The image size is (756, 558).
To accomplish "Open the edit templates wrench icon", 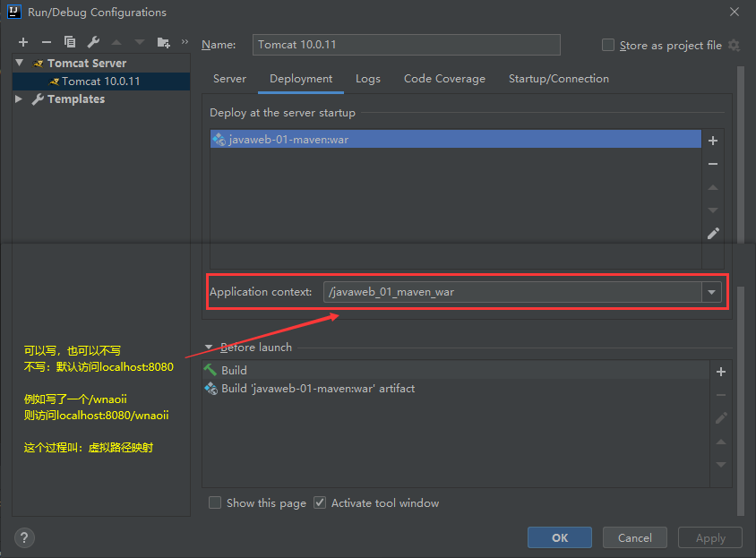I will pos(93,42).
